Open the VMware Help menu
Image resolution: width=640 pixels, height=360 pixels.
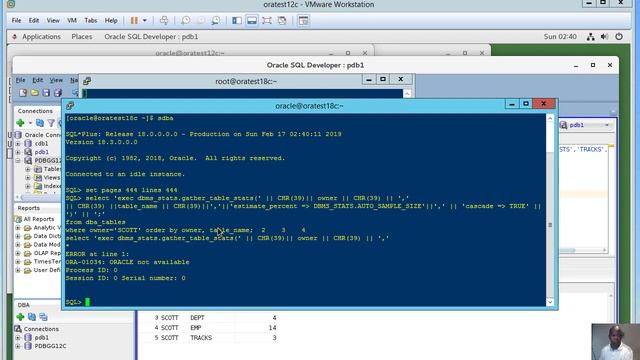coord(111,20)
